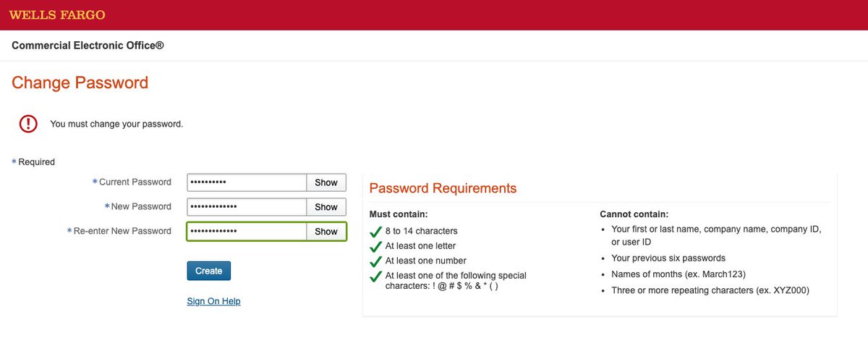
Task: Click the checkmark beside special characters requirement
Action: (375, 276)
